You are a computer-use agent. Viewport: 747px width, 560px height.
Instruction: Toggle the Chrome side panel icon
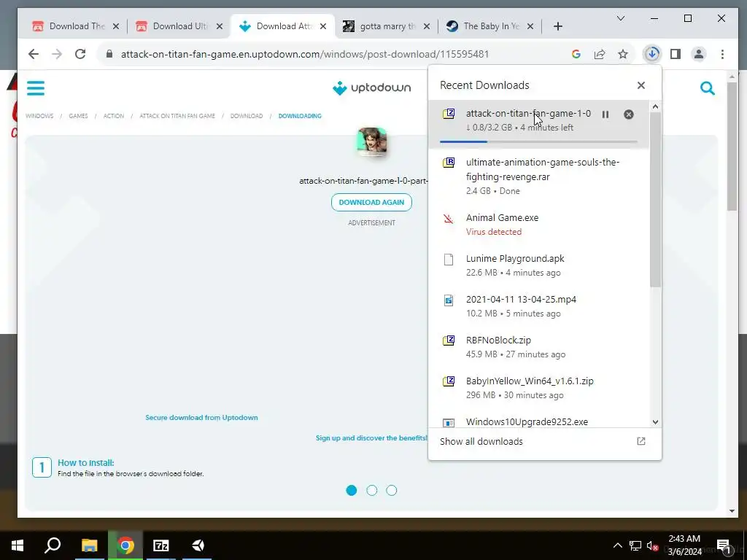pyautogui.click(x=675, y=54)
